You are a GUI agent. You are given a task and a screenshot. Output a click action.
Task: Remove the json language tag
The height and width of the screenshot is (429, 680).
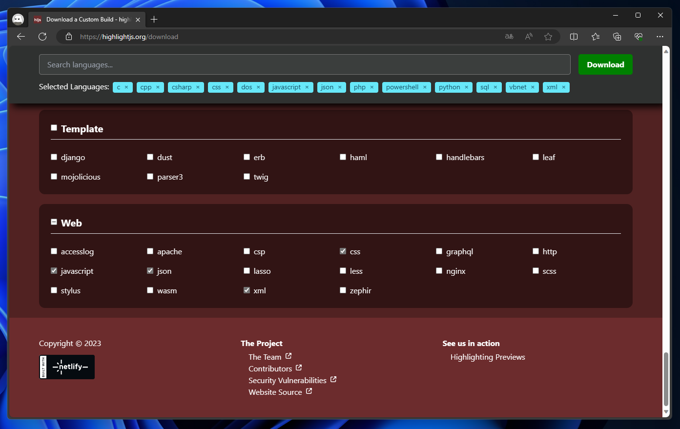point(340,87)
